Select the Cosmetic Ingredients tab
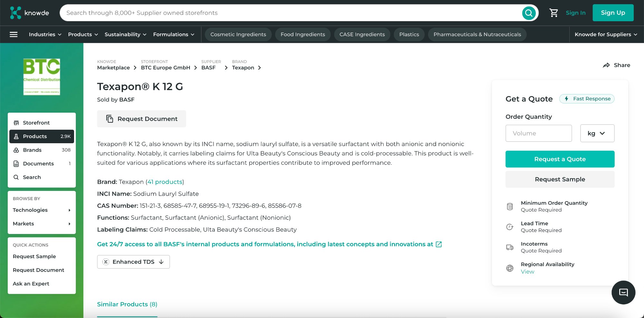This screenshot has width=644, height=318. [x=238, y=34]
